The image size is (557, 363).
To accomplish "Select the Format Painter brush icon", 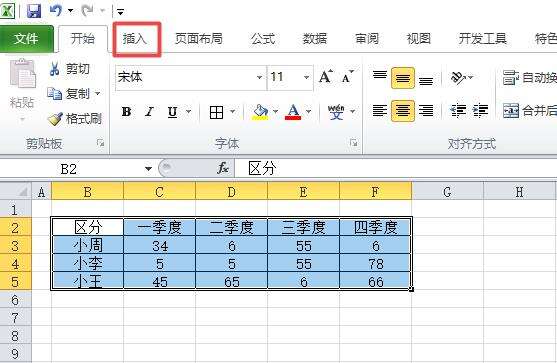I will click(x=55, y=119).
